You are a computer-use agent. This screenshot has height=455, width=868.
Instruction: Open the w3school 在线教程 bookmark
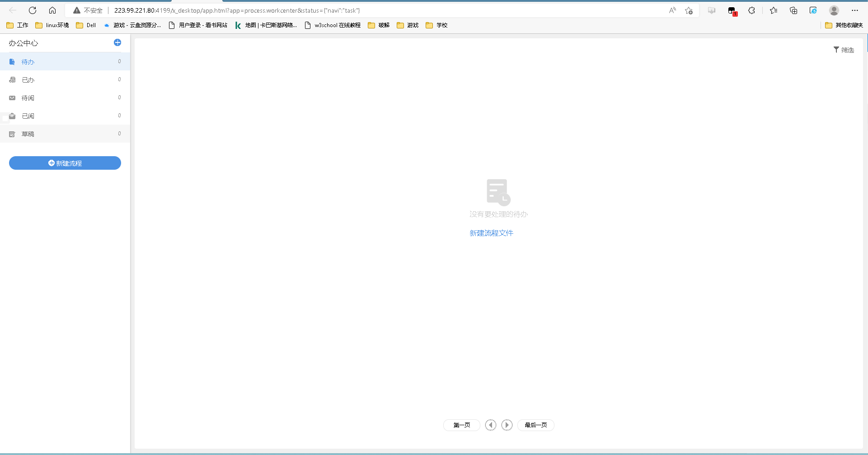click(x=333, y=25)
